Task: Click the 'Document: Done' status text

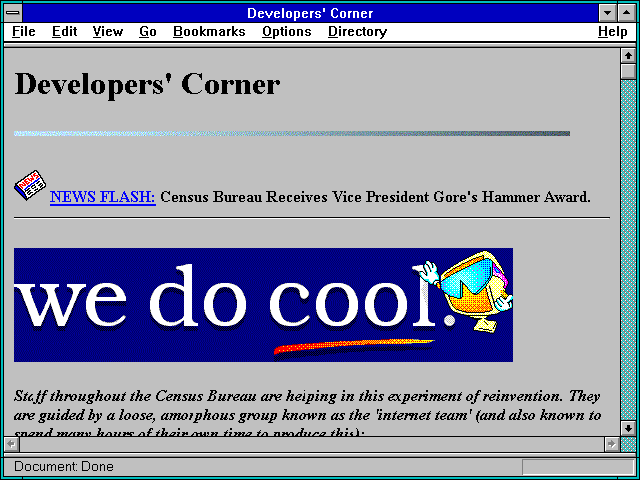Action: 64,467
